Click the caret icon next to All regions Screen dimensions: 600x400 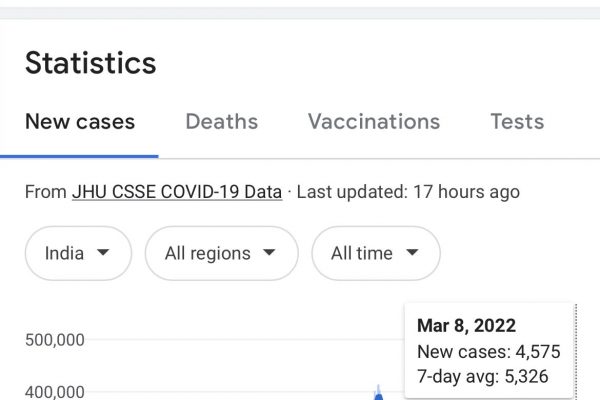[x=269, y=253]
